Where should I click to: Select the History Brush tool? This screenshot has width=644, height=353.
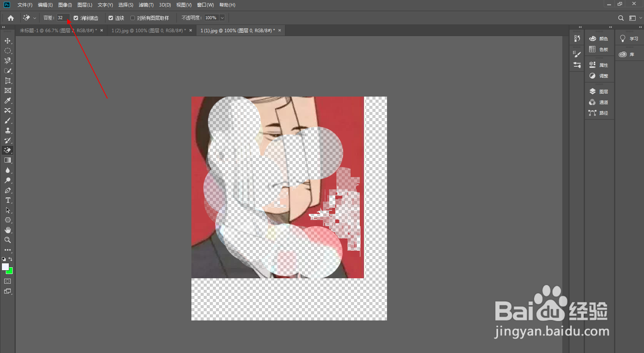8,140
